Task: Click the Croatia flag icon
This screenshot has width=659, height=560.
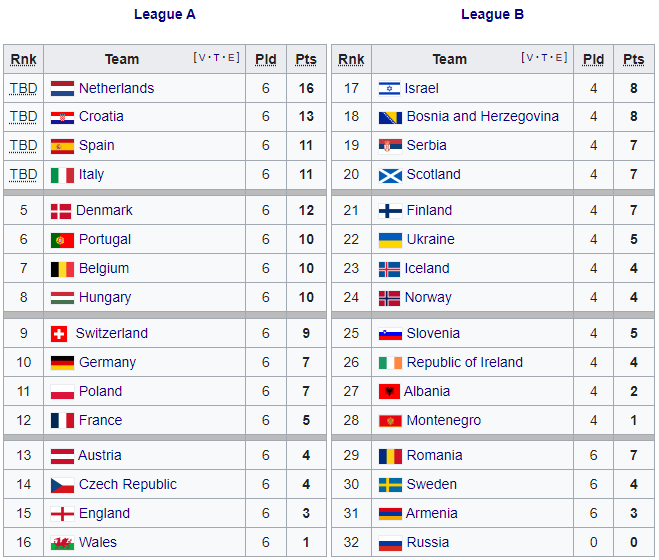Action: click(62, 117)
